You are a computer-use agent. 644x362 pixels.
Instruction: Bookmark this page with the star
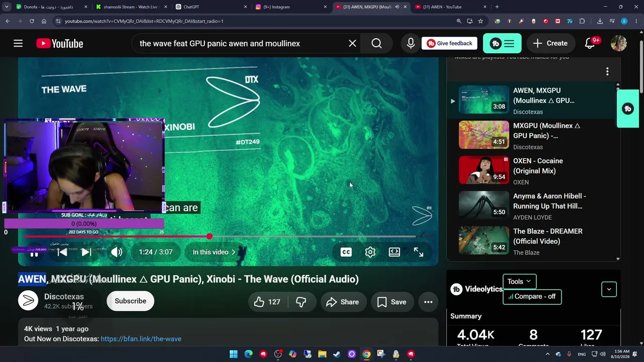(x=480, y=21)
